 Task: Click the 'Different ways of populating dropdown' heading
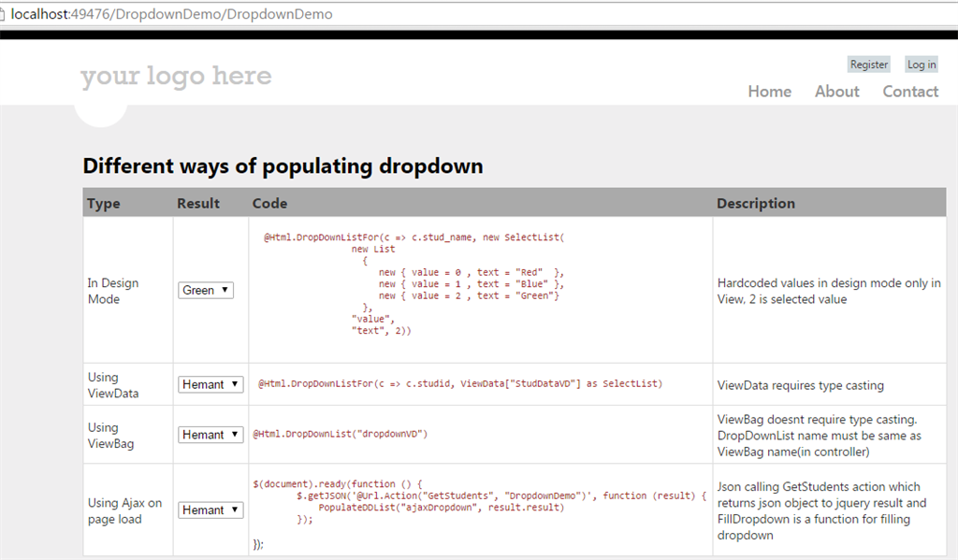pos(283,166)
